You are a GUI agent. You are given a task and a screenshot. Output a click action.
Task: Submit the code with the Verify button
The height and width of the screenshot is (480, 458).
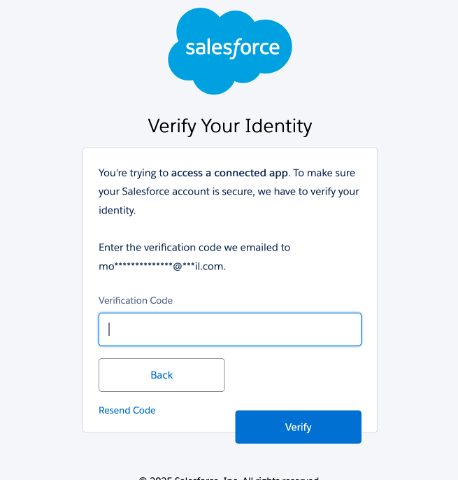(x=298, y=427)
